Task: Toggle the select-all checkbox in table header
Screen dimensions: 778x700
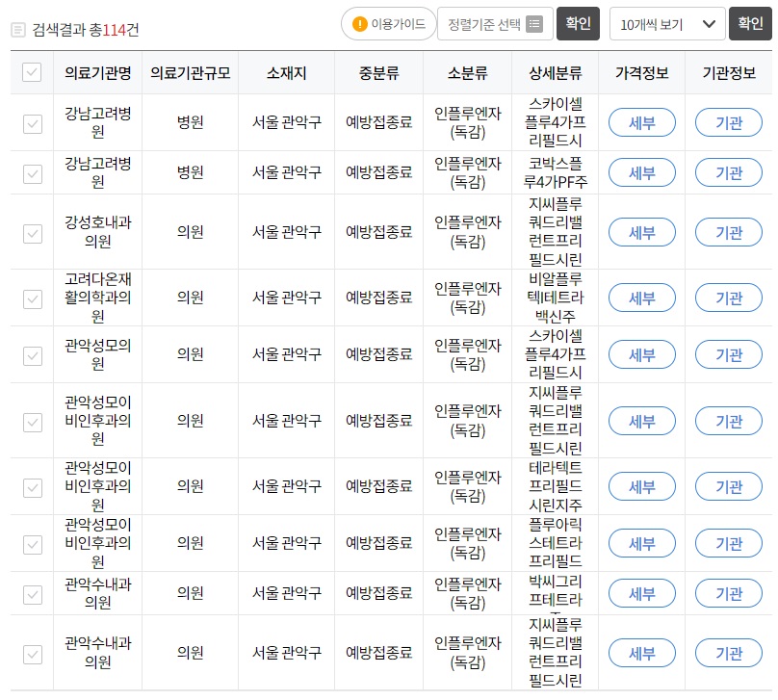Action: click(31, 72)
